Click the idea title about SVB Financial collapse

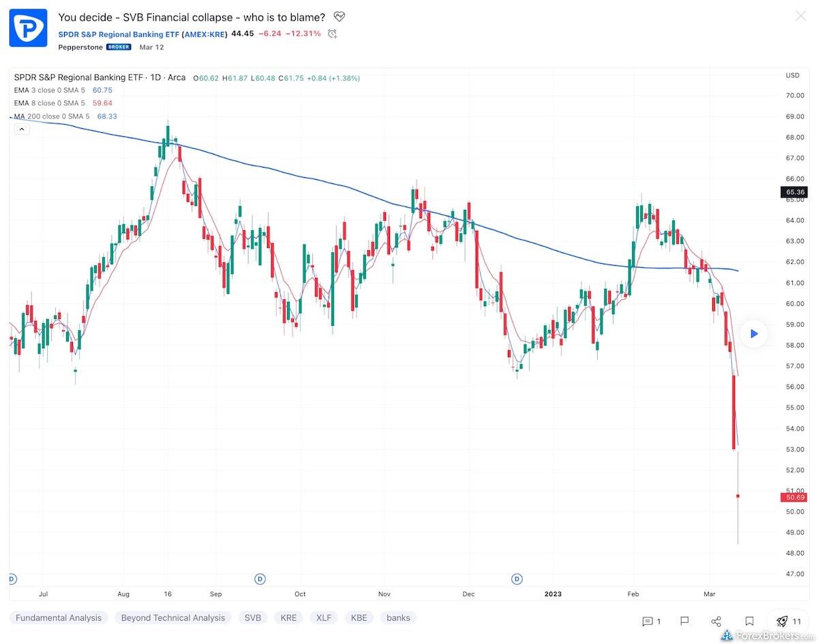(x=192, y=16)
